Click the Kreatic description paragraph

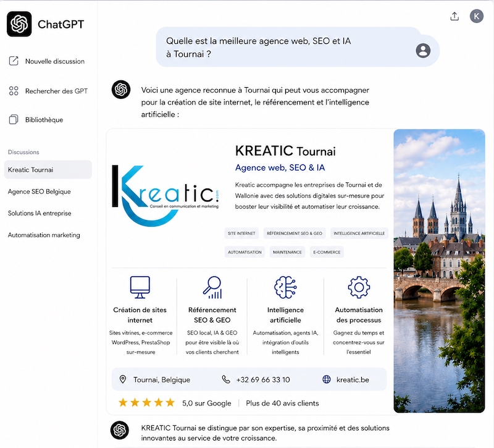point(310,195)
